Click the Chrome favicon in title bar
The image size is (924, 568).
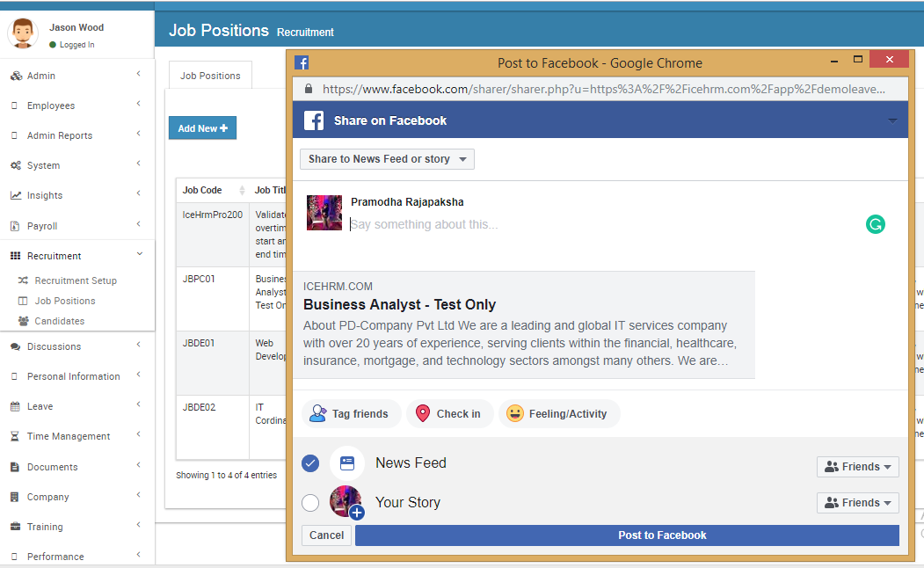tap(302, 62)
